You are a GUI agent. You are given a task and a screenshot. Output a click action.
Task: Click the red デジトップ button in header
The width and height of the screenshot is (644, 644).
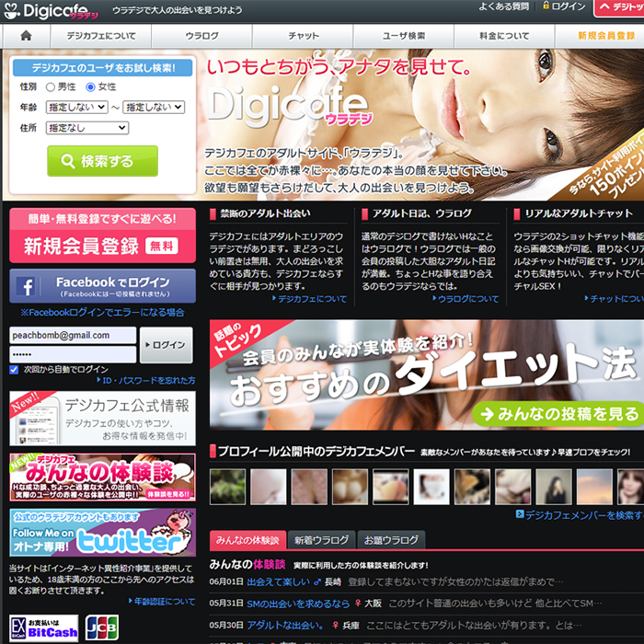tap(619, 8)
